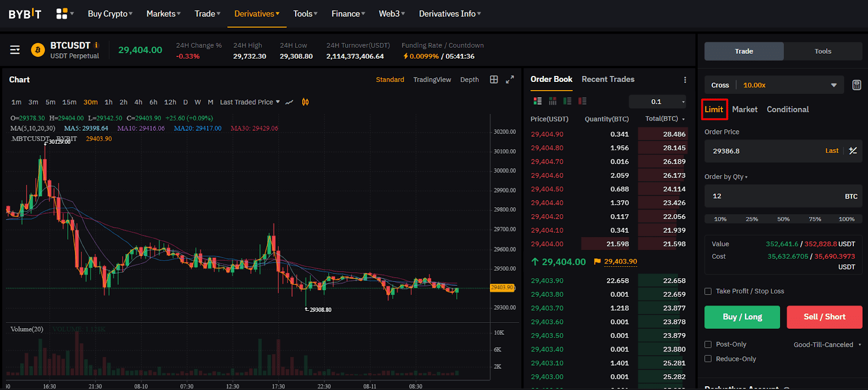
Task: Open the Good-Till-Canceled dropdown
Action: [827, 344]
